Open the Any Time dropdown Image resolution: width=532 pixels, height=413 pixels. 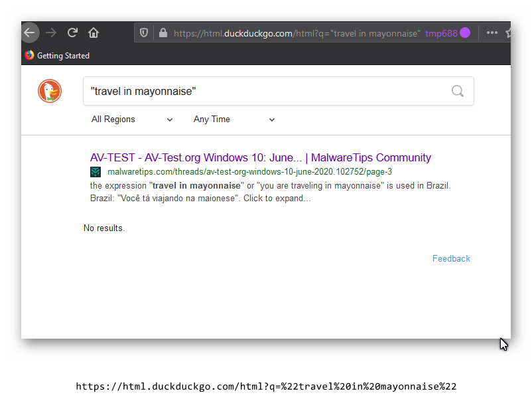click(233, 120)
